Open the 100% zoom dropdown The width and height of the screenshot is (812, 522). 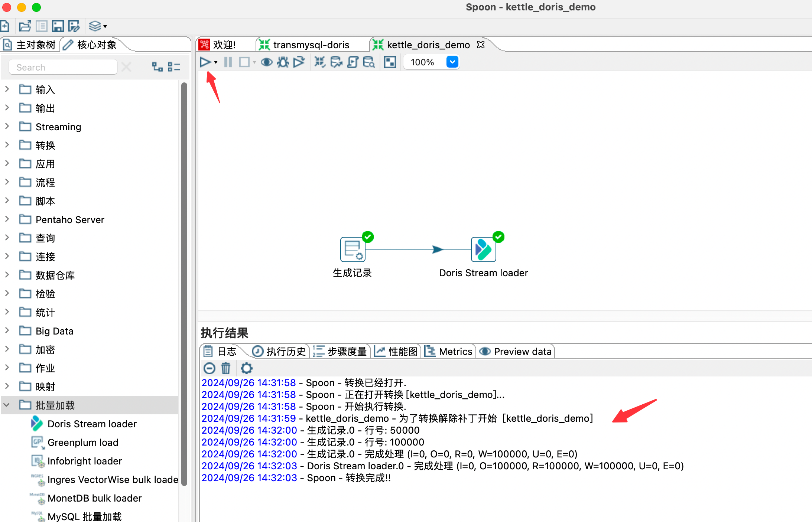point(452,62)
